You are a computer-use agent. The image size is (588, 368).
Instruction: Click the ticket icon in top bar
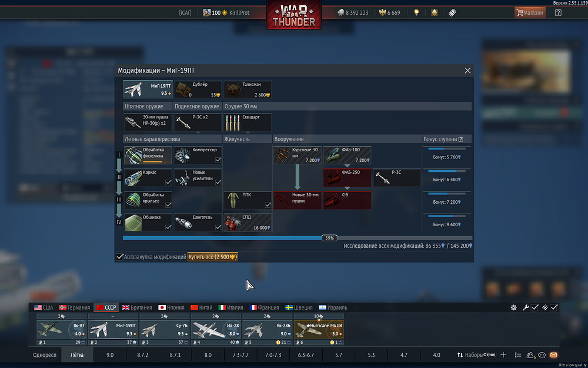(x=452, y=13)
